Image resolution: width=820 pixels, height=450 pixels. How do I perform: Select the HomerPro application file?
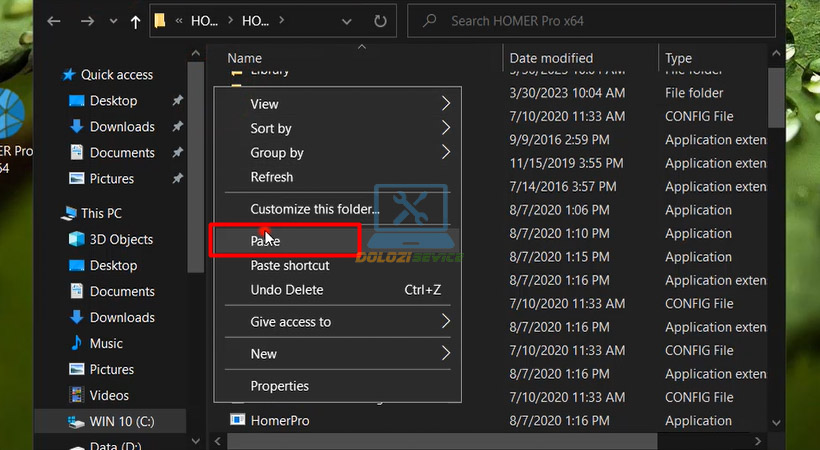pos(280,421)
